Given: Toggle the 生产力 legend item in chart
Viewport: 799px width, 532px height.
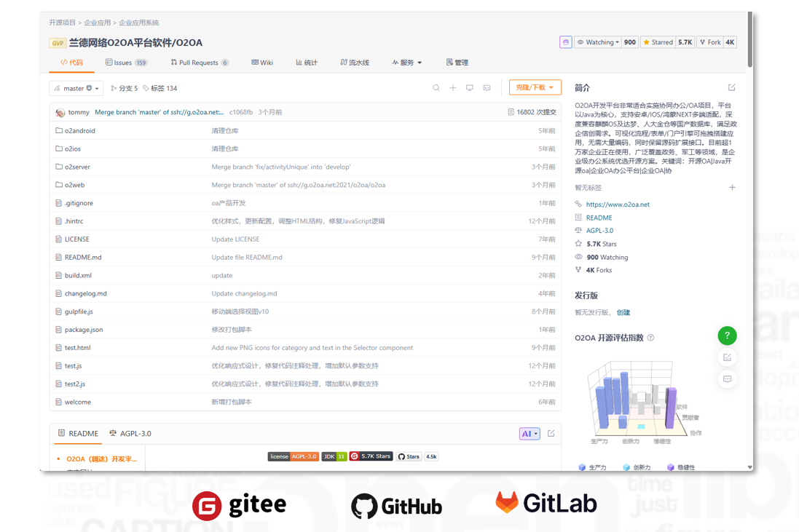Looking at the screenshot, I should tap(592, 467).
